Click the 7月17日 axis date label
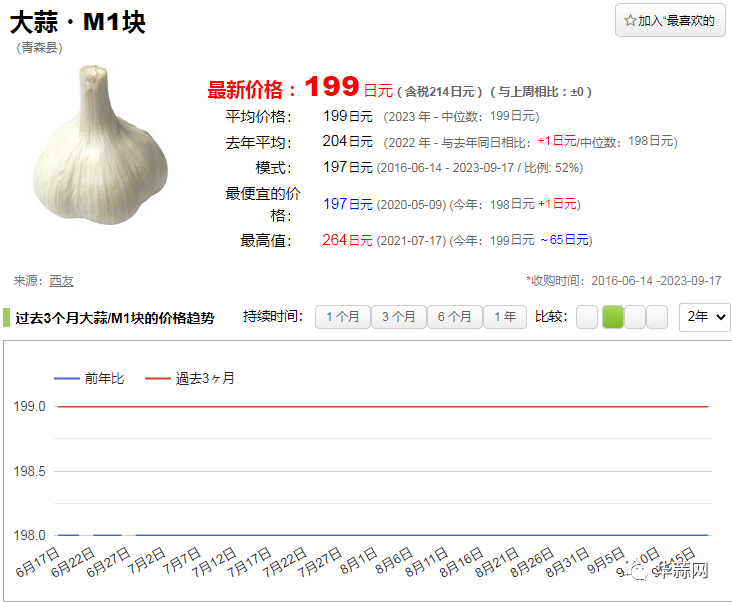 point(249,562)
